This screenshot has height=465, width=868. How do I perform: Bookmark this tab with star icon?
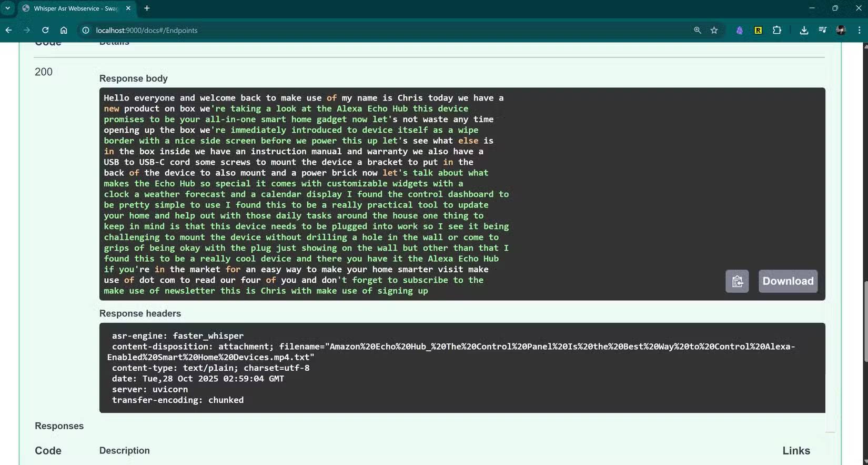click(x=714, y=31)
